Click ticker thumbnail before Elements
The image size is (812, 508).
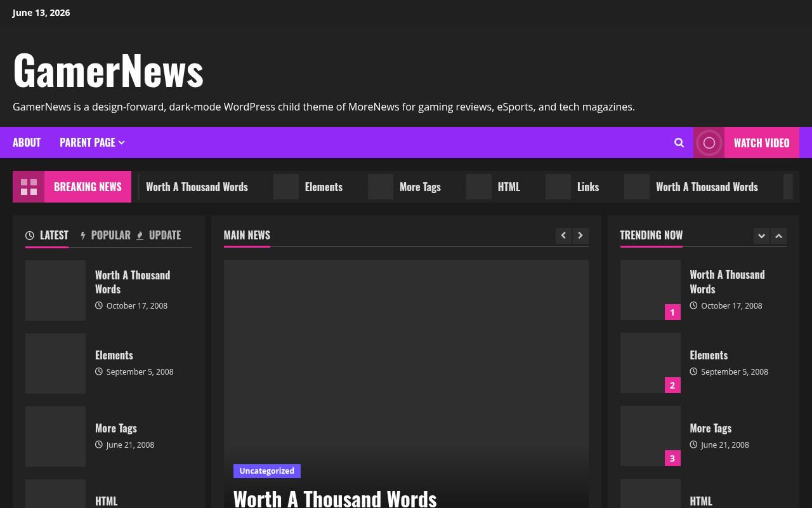point(286,187)
